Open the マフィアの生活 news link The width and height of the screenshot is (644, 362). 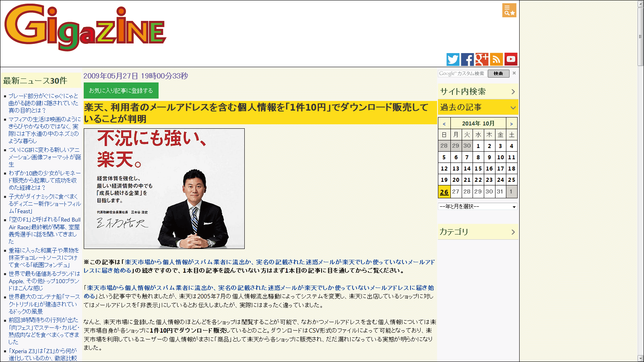tap(45, 130)
